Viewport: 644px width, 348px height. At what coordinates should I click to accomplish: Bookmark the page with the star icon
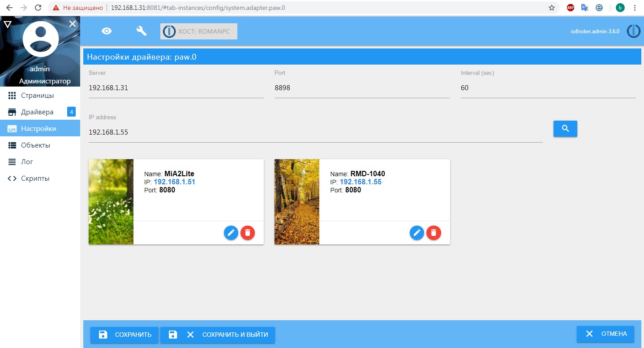pyautogui.click(x=552, y=8)
